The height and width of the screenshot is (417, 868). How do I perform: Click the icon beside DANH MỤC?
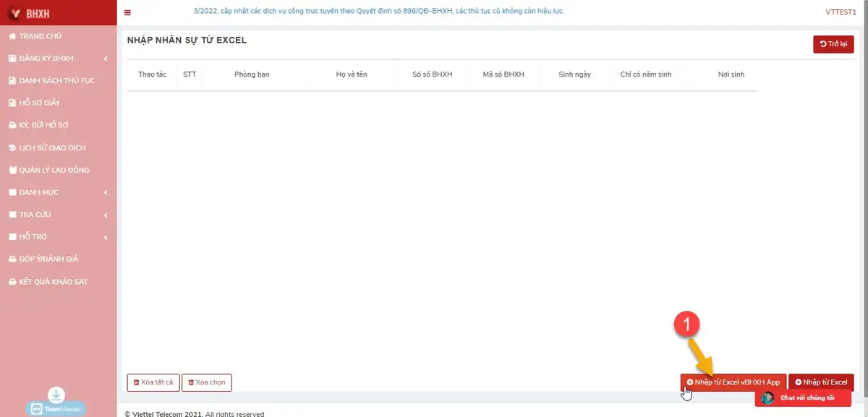tap(12, 192)
